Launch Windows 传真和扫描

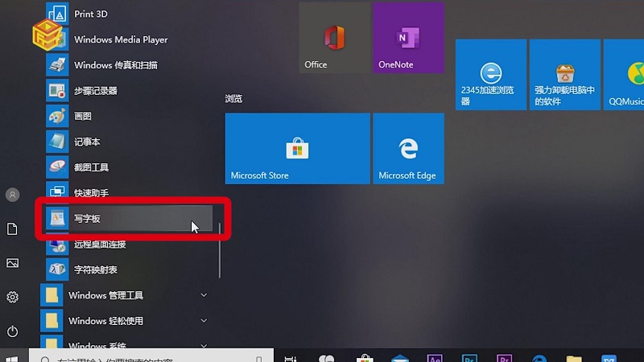(x=115, y=65)
